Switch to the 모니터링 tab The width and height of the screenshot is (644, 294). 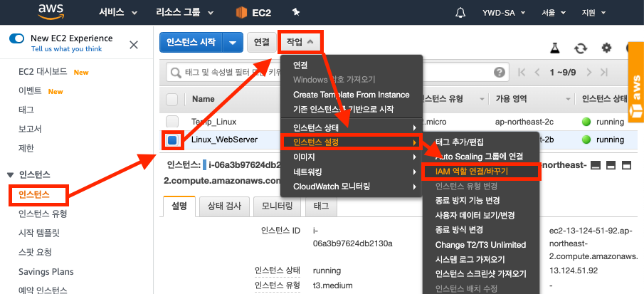[x=277, y=206]
